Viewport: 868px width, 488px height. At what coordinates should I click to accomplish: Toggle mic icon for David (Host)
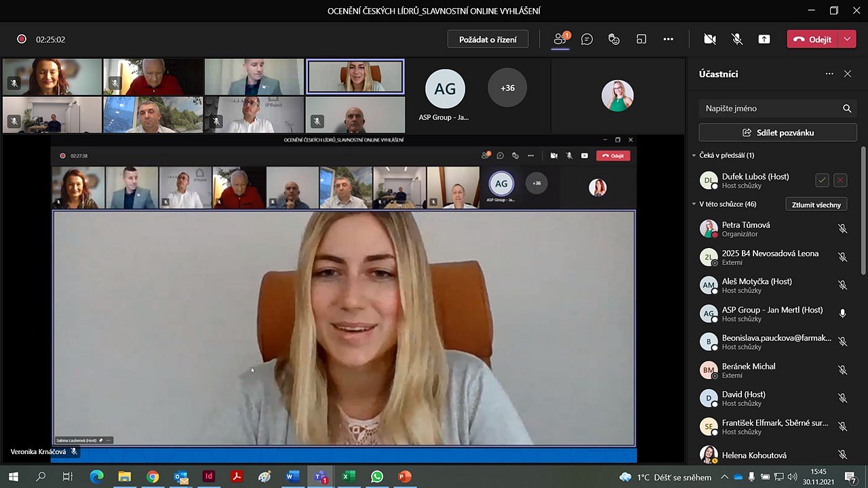tap(843, 399)
